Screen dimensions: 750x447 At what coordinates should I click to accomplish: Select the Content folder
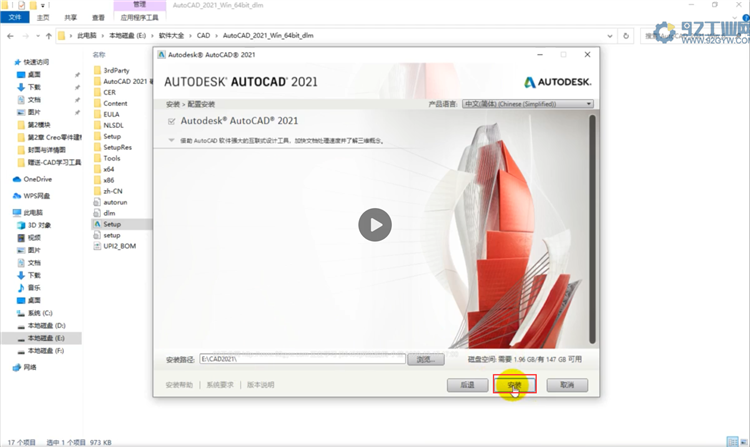[115, 103]
